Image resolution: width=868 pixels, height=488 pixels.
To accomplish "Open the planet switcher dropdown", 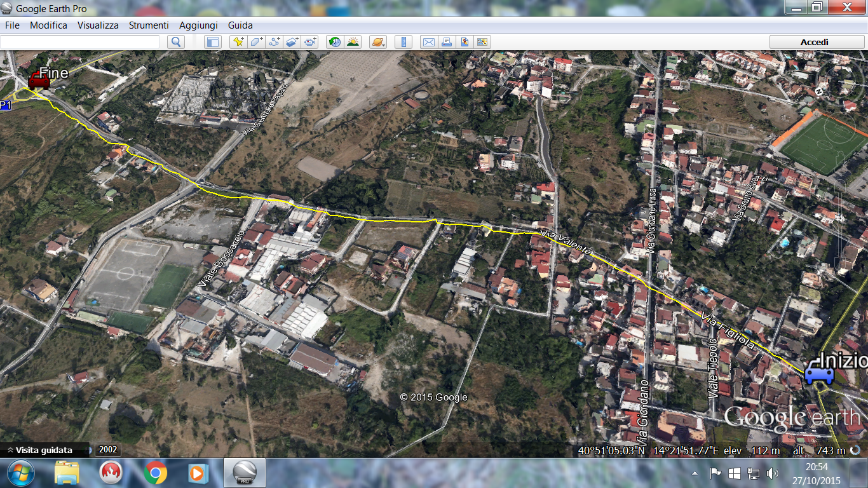I will tap(377, 42).
